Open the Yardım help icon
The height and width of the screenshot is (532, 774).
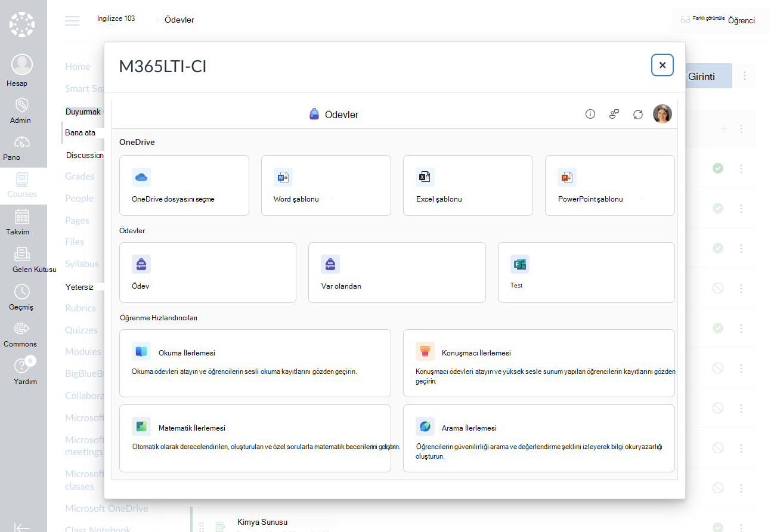point(22,366)
